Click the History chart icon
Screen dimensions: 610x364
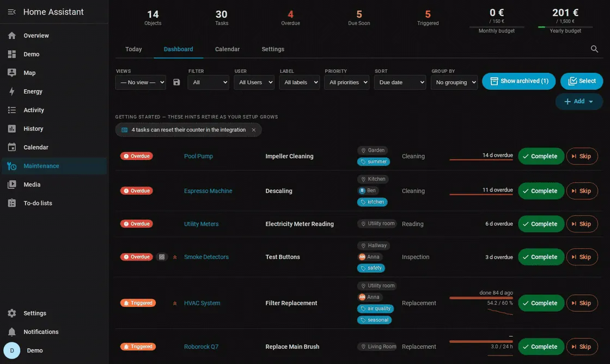(11, 129)
